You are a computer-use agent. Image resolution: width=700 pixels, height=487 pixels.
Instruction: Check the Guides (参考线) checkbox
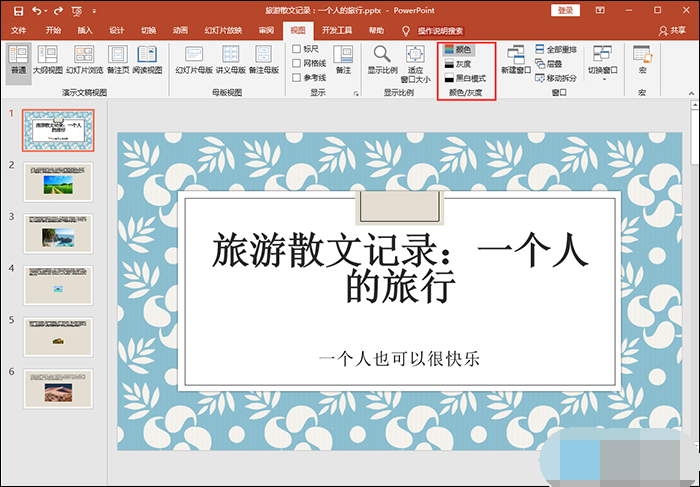tap(297, 78)
